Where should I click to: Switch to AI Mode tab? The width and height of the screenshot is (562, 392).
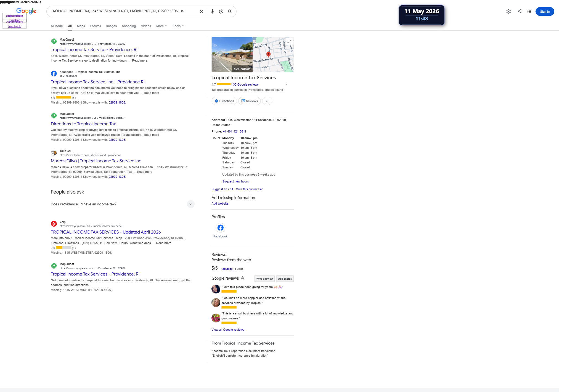[57, 26]
